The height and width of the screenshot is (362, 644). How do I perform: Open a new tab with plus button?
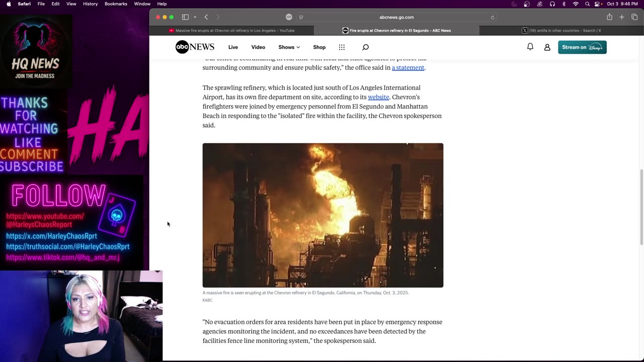(x=622, y=17)
